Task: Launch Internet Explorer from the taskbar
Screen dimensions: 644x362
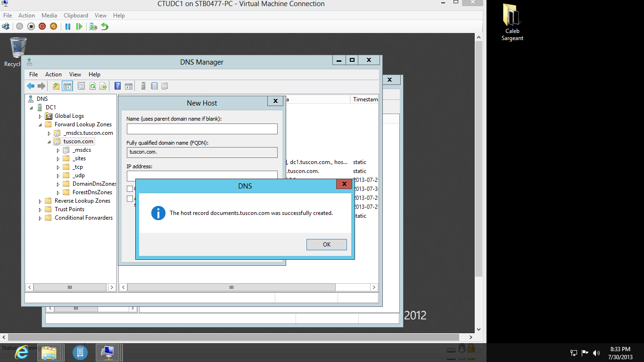Action: pyautogui.click(x=22, y=352)
